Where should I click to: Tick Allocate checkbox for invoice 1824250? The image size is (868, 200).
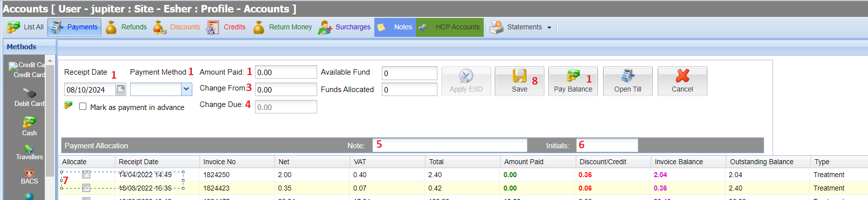click(x=87, y=175)
